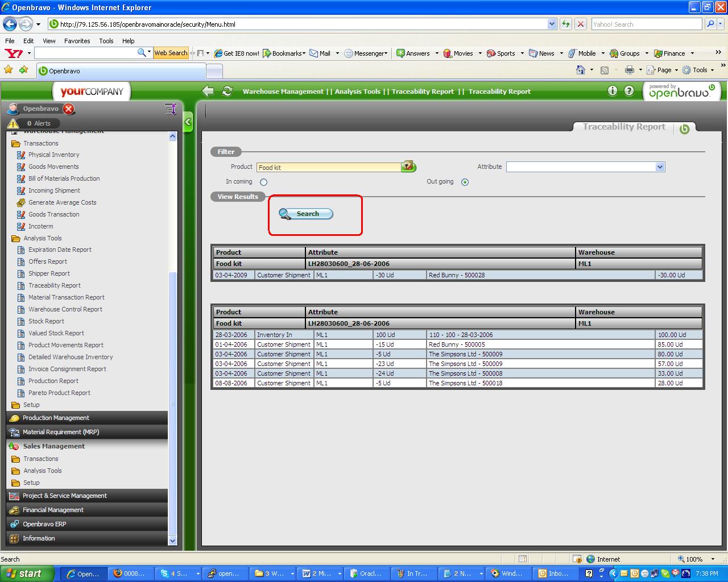Click the Product input field
728x582 pixels.
pyautogui.click(x=329, y=167)
